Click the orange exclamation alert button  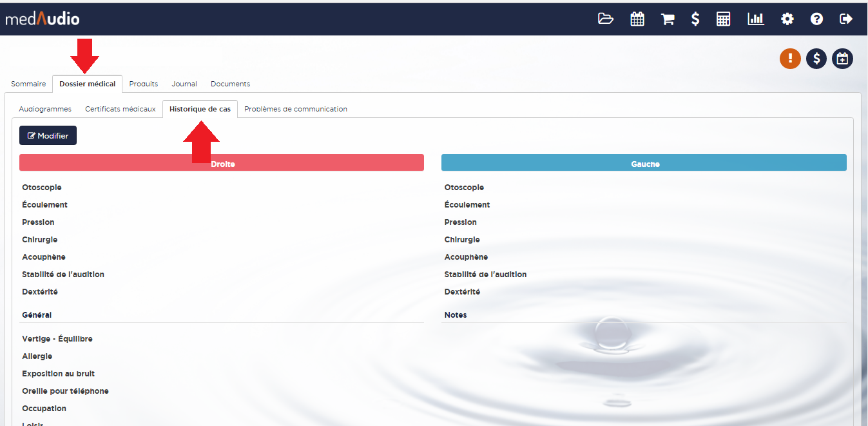[x=790, y=59]
